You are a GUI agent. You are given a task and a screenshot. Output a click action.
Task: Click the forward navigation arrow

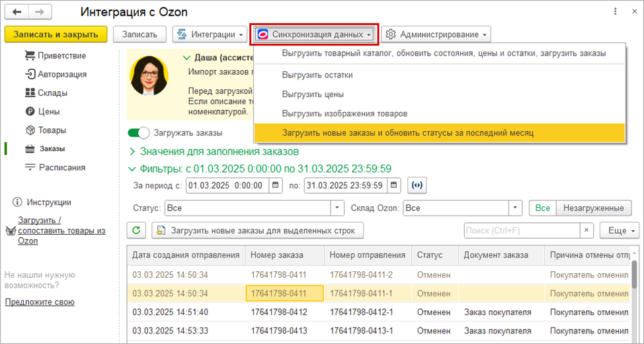[x=39, y=13]
